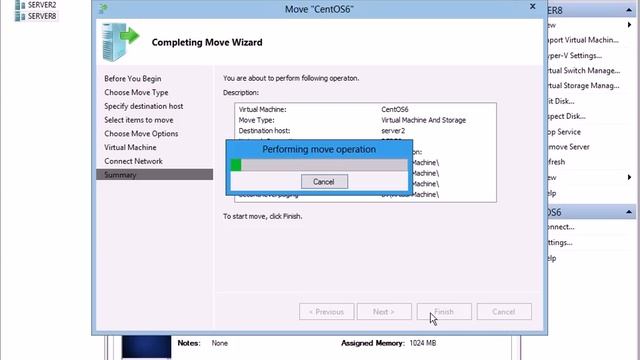Open Hyper-V Settings action
Image resolution: width=640 pixels, height=360 pixels.
575,56
